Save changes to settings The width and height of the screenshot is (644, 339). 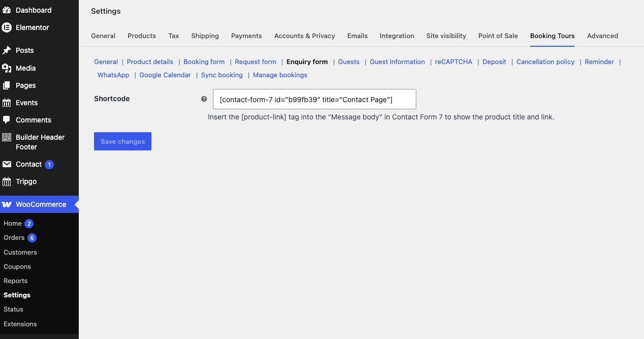[x=122, y=141]
